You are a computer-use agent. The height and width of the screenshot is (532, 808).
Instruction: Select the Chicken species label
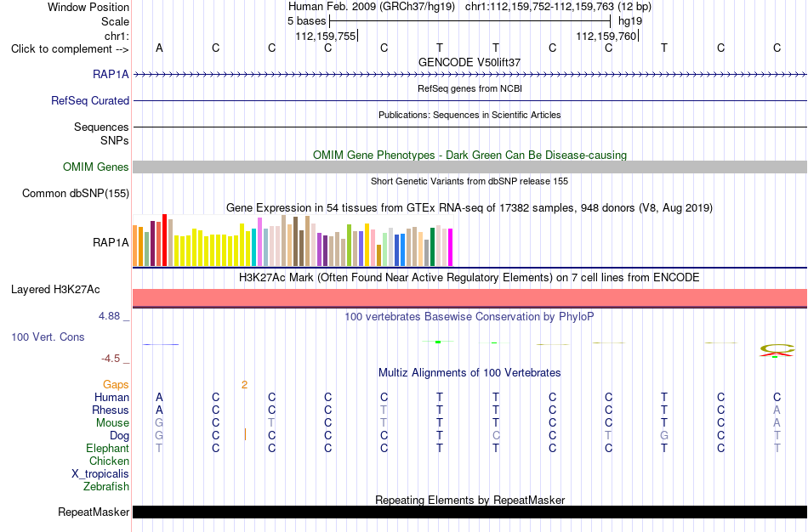[109, 461]
